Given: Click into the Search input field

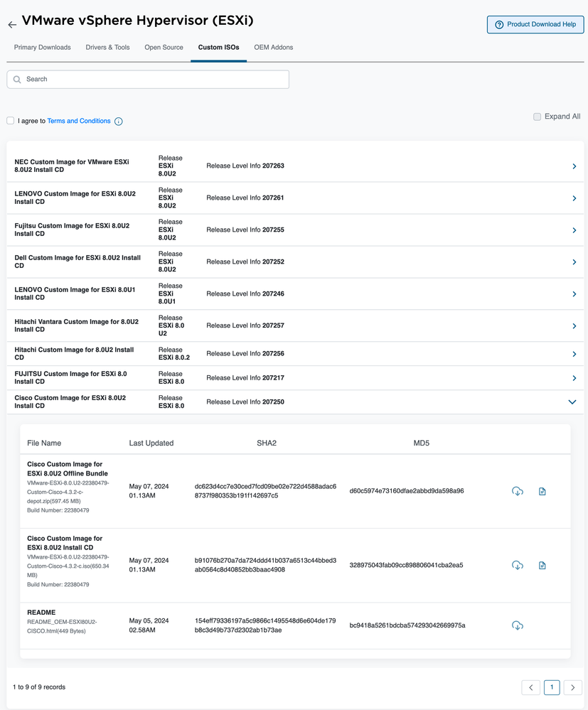Looking at the screenshot, I should 148,79.
